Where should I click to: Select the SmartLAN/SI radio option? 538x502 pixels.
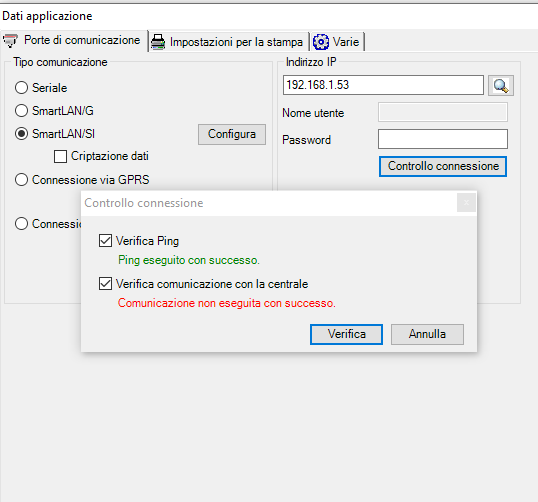click(x=21, y=133)
